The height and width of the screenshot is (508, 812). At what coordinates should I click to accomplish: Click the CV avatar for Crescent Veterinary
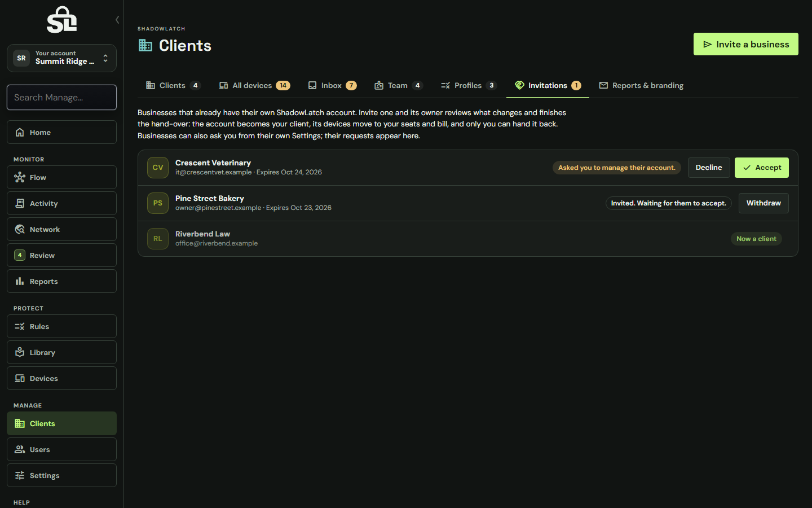[x=158, y=168]
